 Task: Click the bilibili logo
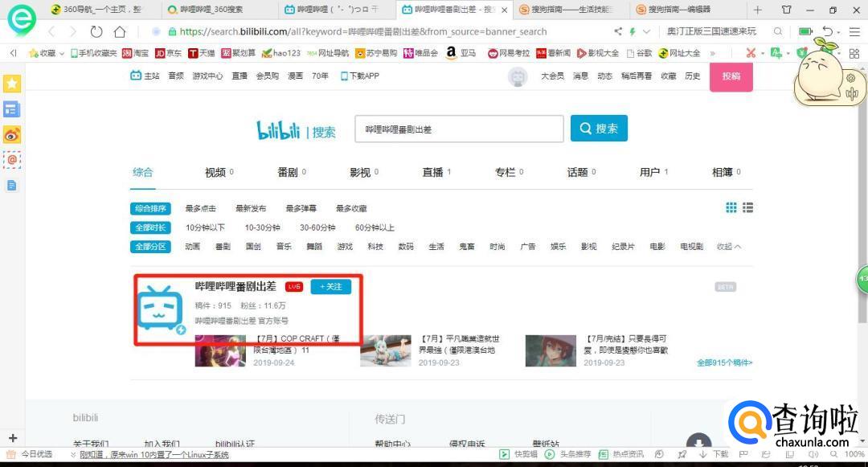(278, 130)
